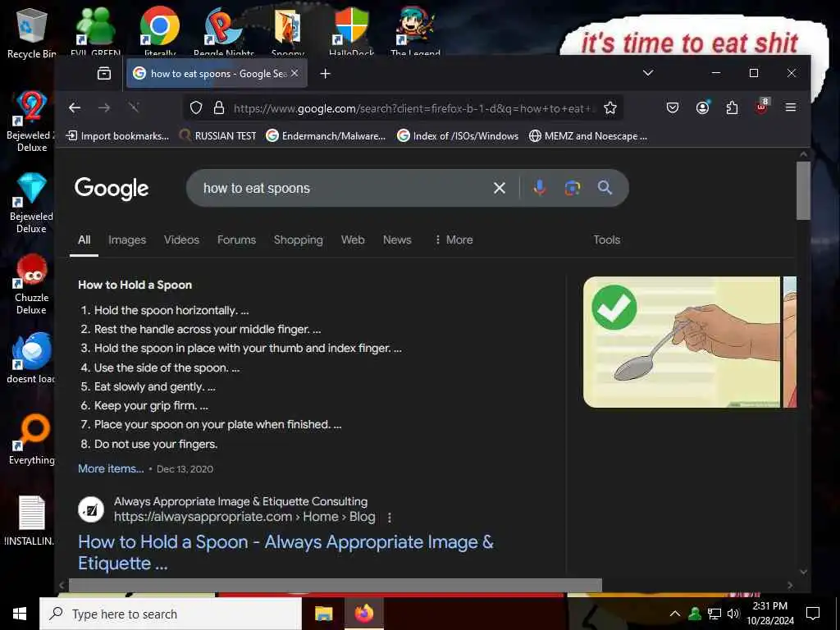The image size is (840, 630).
Task: Click the Firefox address bar URL
Action: tap(414, 108)
